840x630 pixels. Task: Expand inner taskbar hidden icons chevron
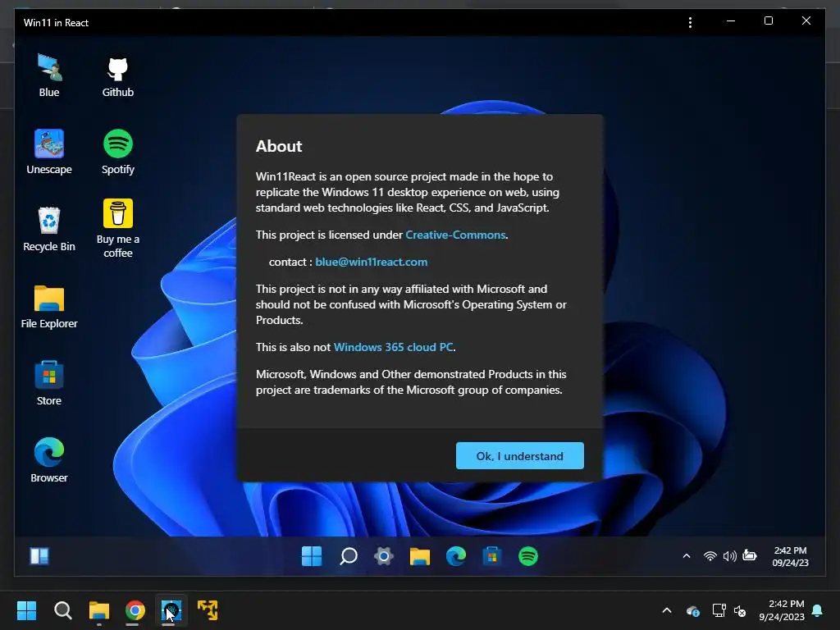(x=687, y=556)
